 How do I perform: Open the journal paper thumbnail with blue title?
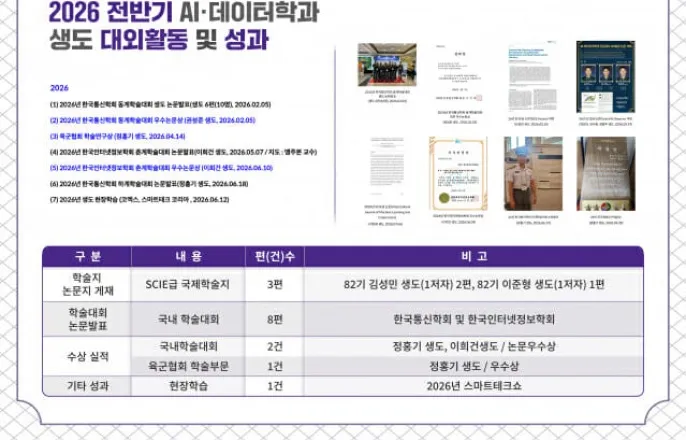point(532,77)
